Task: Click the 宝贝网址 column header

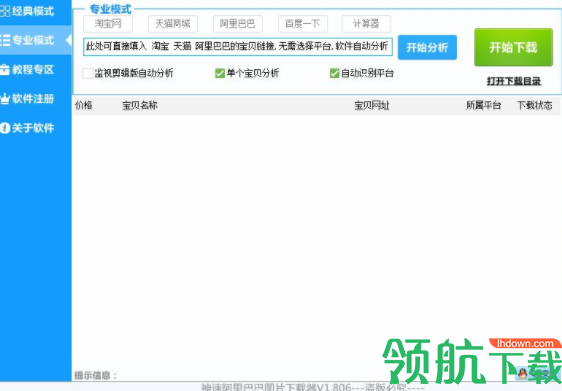Action: click(x=372, y=106)
